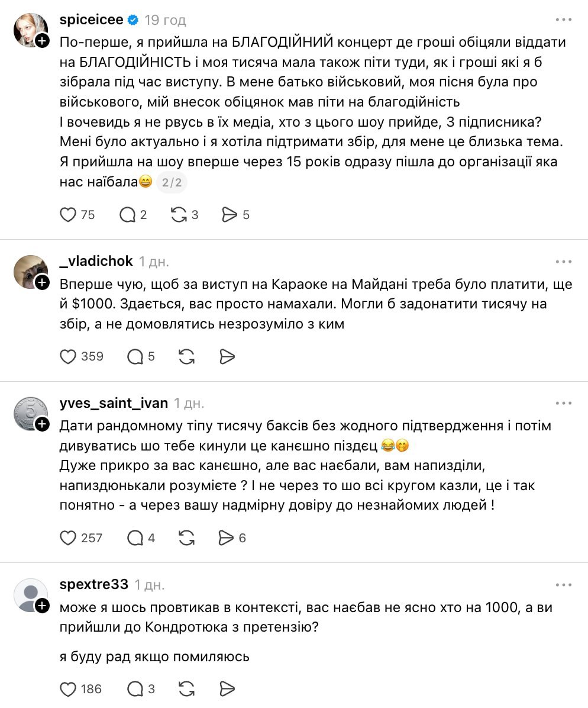The image size is (588, 708).
Task: Like the spiceicee post with 75 likes
Action: pos(69,215)
